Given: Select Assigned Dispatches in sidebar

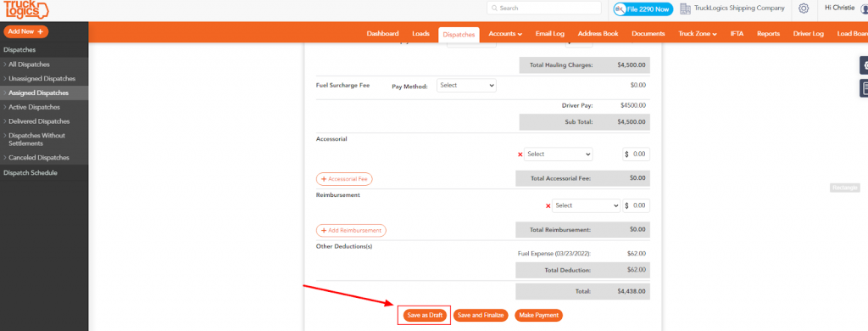Looking at the screenshot, I should (x=44, y=93).
